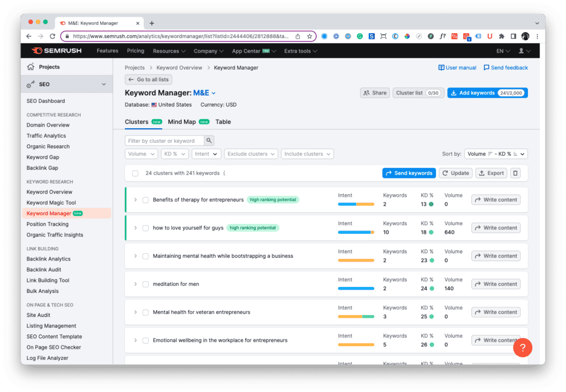Delete clusters using the trash icon

point(515,173)
